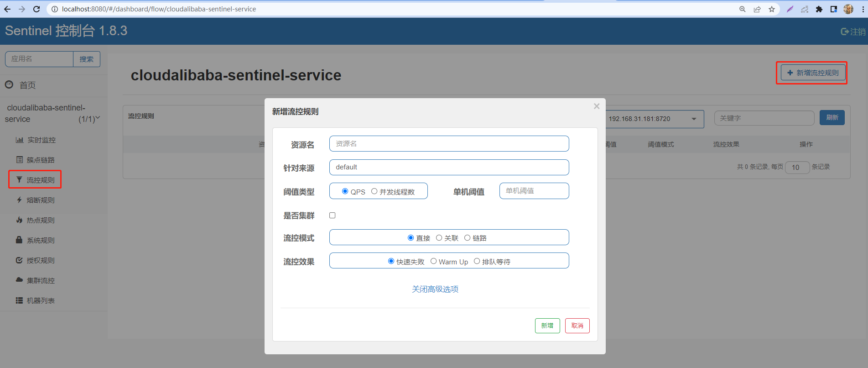Click the 应用名 search input
This screenshot has width=868, height=368.
[39, 59]
